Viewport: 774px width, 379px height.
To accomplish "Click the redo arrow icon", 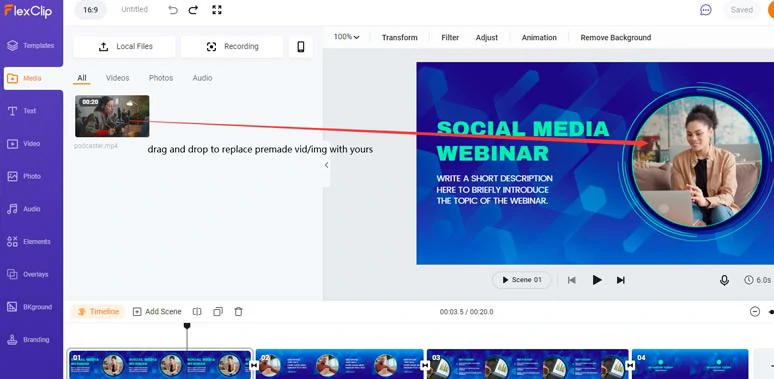I will [194, 10].
